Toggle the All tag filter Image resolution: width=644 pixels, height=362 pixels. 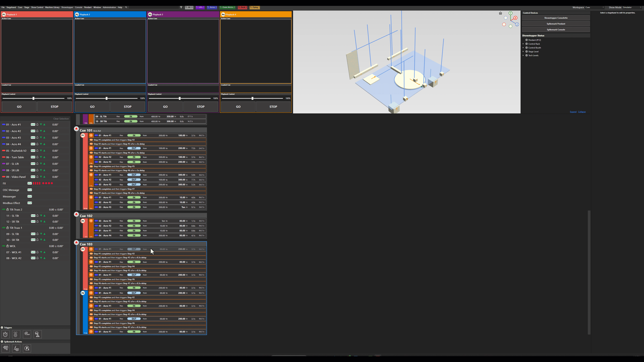point(189,7)
